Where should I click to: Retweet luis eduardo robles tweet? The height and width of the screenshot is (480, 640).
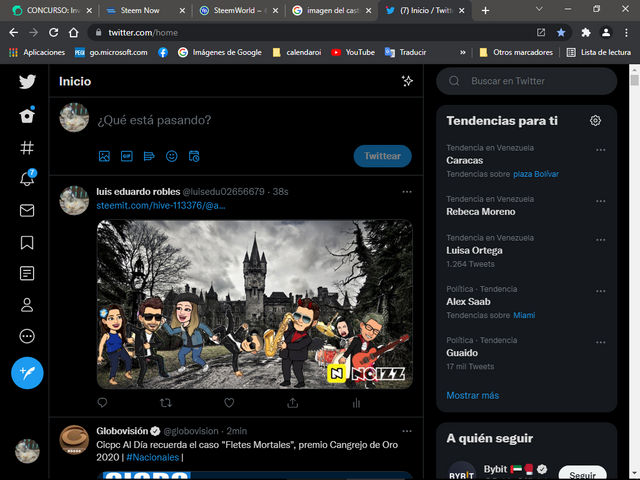166,403
